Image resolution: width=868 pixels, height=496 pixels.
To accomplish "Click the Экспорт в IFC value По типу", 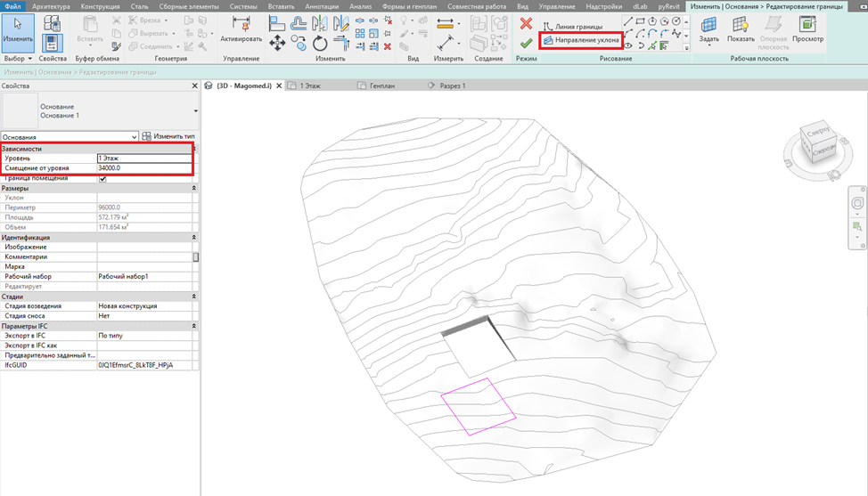I will [x=144, y=336].
